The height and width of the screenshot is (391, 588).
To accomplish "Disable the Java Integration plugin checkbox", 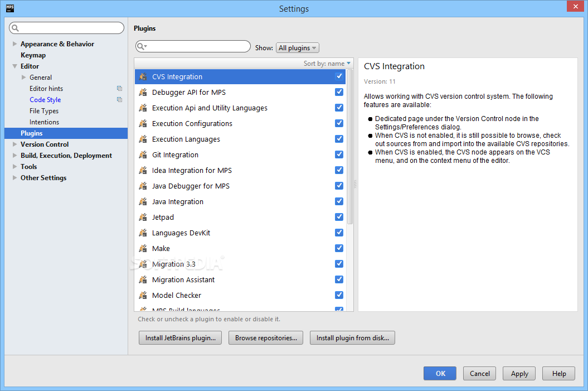I will [x=339, y=201].
